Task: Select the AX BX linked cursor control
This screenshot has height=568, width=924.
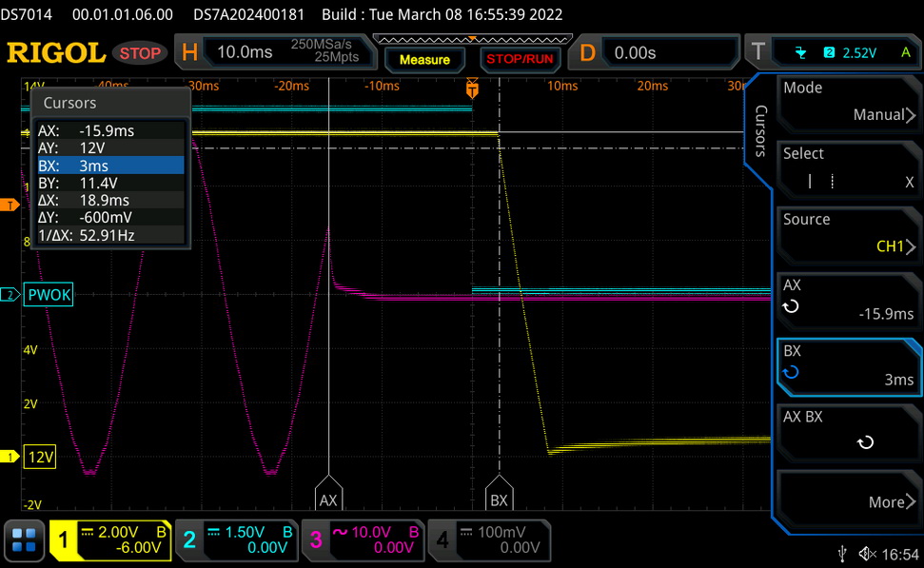Action: pyautogui.click(x=849, y=433)
